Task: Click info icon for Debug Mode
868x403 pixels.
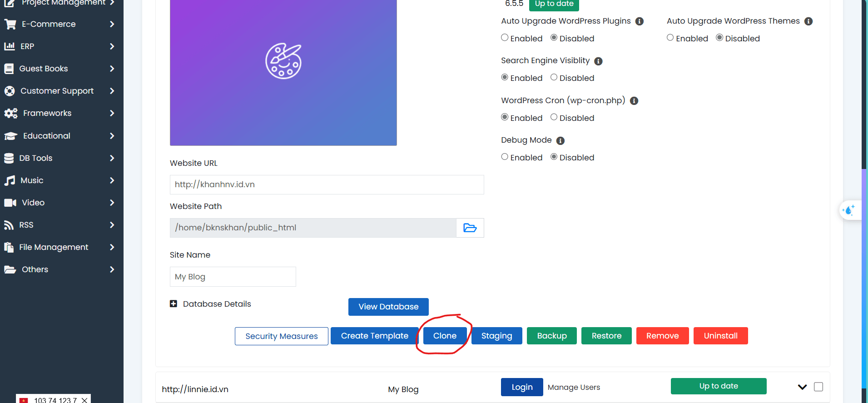Action: [560, 140]
